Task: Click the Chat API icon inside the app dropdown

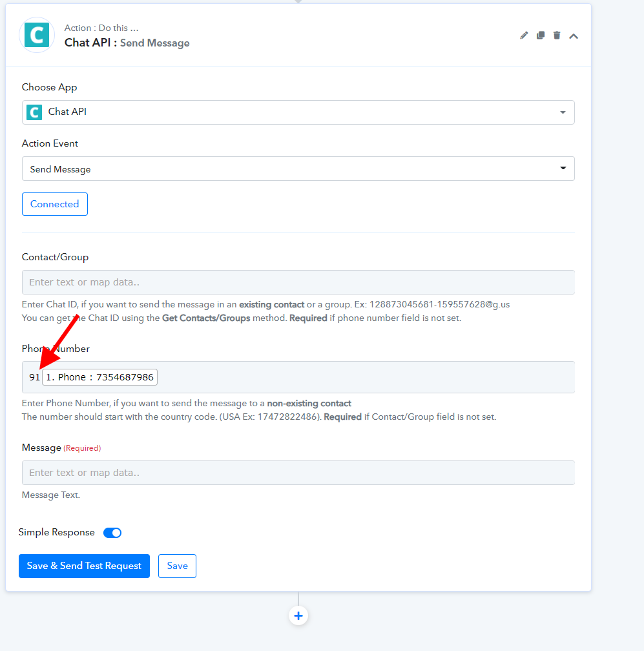Action: [x=34, y=112]
